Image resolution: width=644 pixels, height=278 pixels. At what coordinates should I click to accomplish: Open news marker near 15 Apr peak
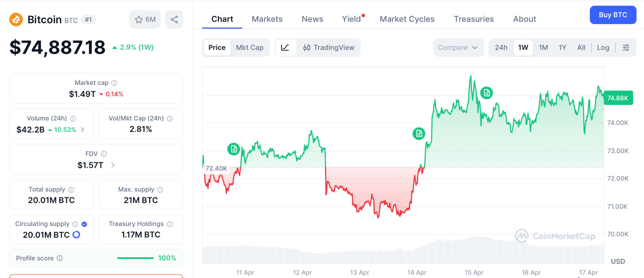coord(486,93)
